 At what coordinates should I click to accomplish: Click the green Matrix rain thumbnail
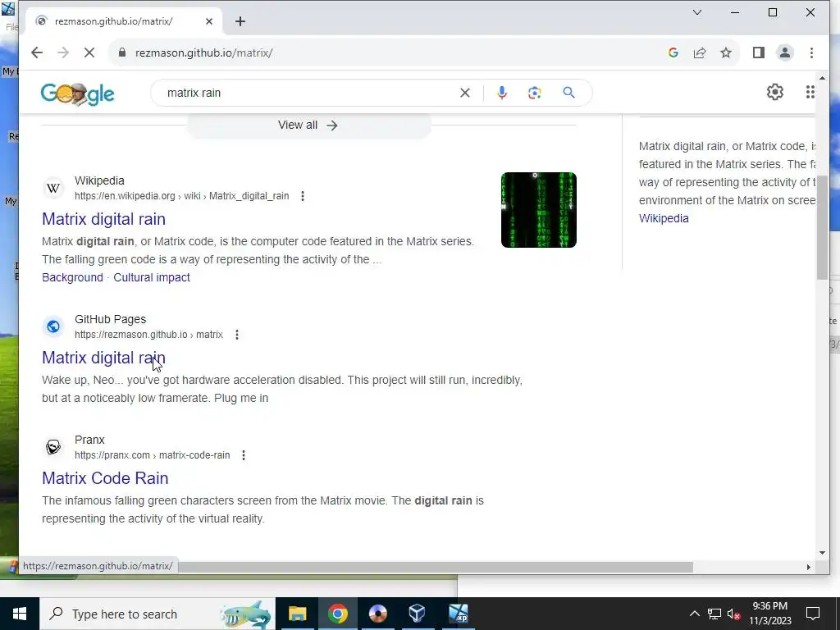pos(538,210)
